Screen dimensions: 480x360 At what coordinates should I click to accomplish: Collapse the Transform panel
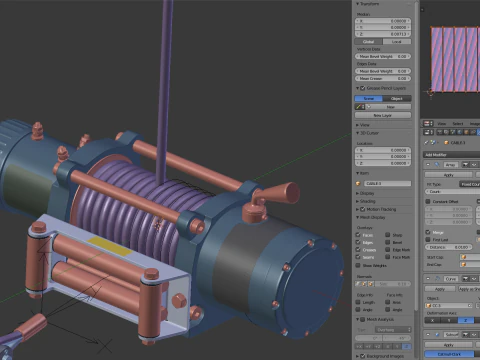click(x=358, y=4)
